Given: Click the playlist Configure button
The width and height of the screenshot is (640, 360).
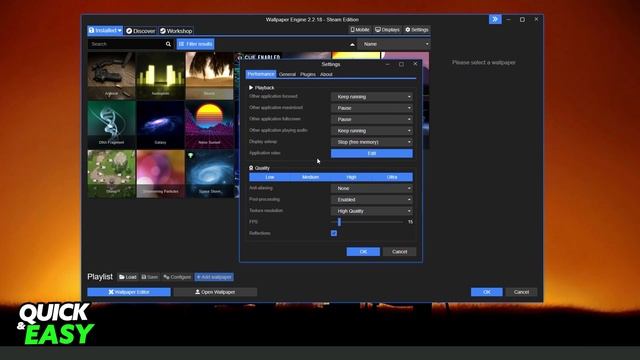Looking at the screenshot, I should pyautogui.click(x=177, y=277).
